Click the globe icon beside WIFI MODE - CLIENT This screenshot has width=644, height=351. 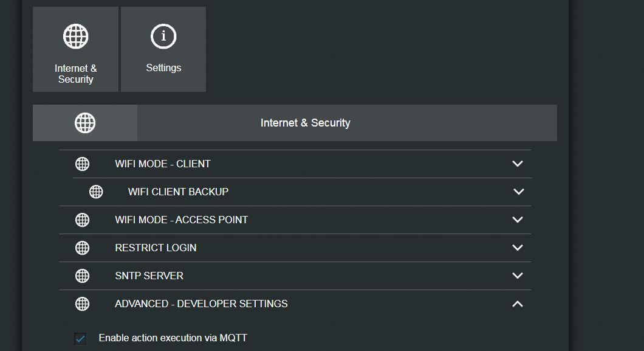click(82, 164)
